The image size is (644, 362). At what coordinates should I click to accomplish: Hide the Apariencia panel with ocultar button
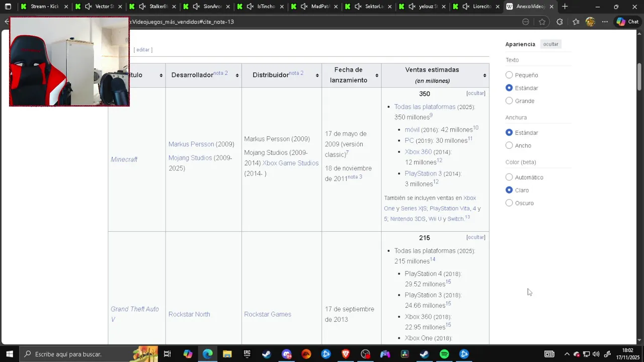[550, 44]
